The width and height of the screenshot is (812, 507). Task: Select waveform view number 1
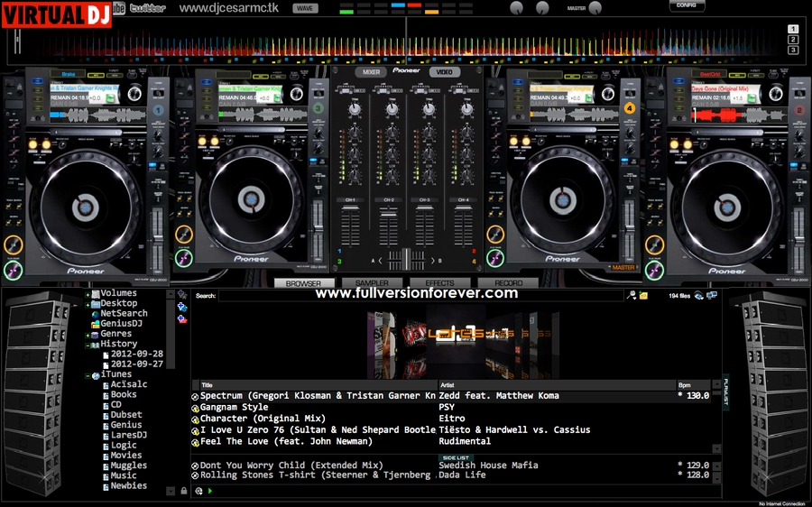[x=793, y=29]
